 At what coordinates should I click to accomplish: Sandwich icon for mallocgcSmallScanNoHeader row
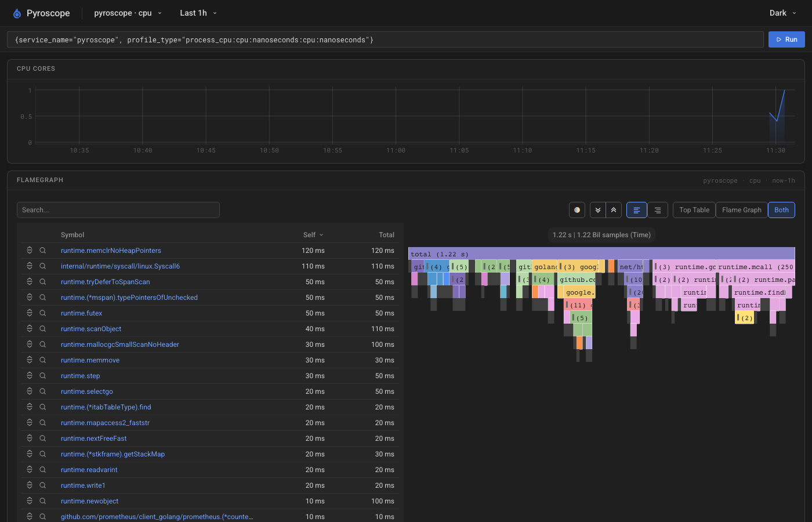tap(30, 345)
